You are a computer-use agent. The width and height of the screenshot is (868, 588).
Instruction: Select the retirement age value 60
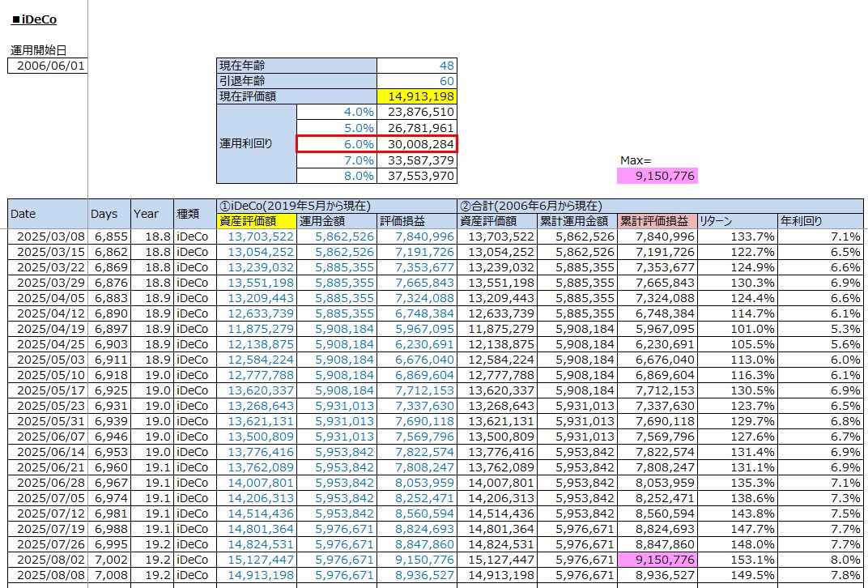pos(417,81)
